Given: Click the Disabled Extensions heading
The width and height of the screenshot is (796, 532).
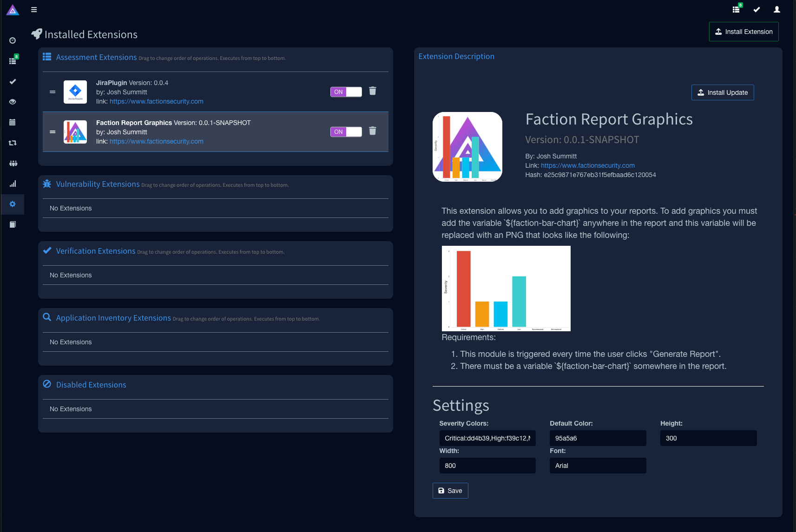Looking at the screenshot, I should pos(91,385).
